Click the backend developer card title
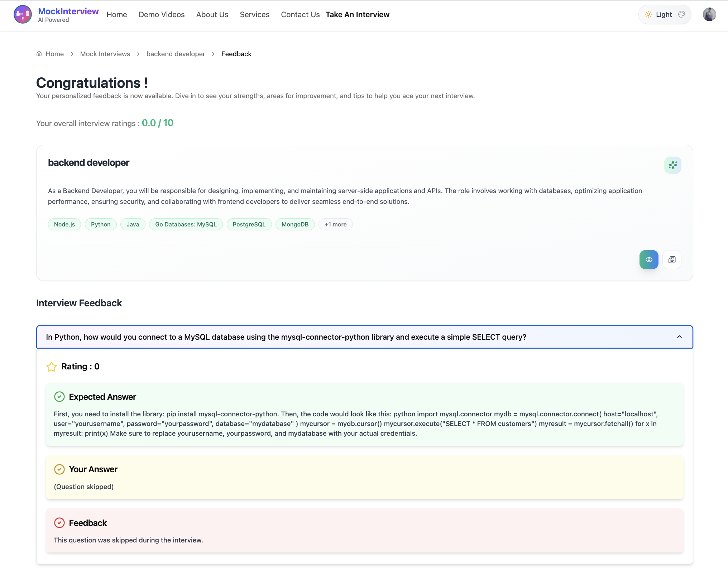The height and width of the screenshot is (574, 728). coord(88,163)
